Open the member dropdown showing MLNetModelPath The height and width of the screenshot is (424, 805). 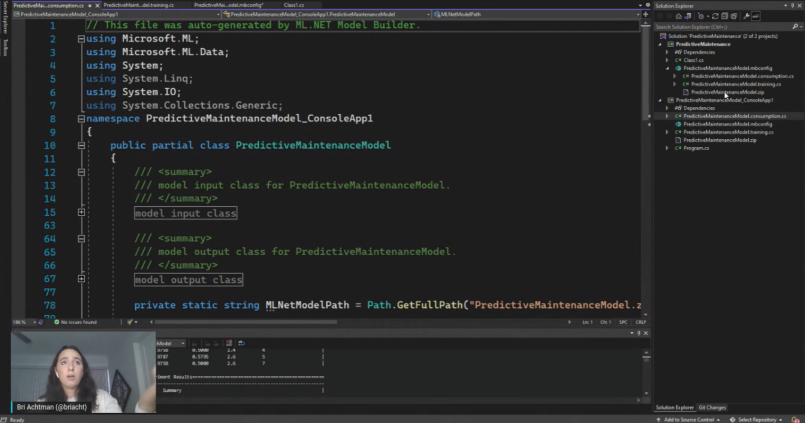[638, 14]
